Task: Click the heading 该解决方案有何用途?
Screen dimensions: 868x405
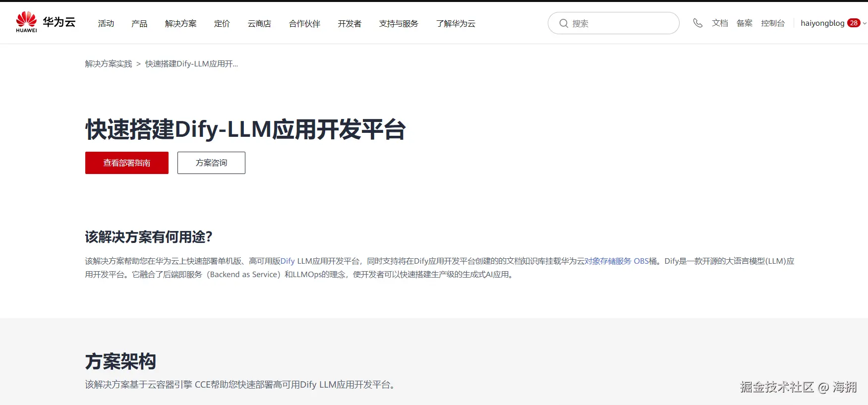Action: [x=149, y=237]
